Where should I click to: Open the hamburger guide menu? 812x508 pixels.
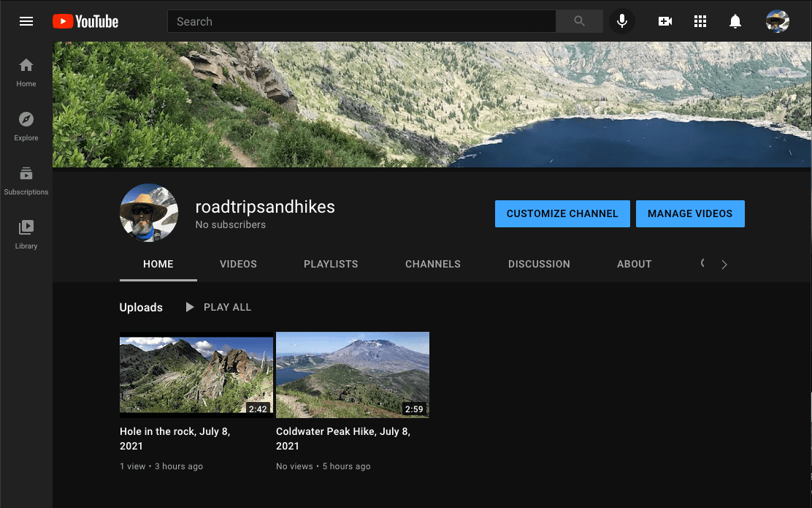26,21
